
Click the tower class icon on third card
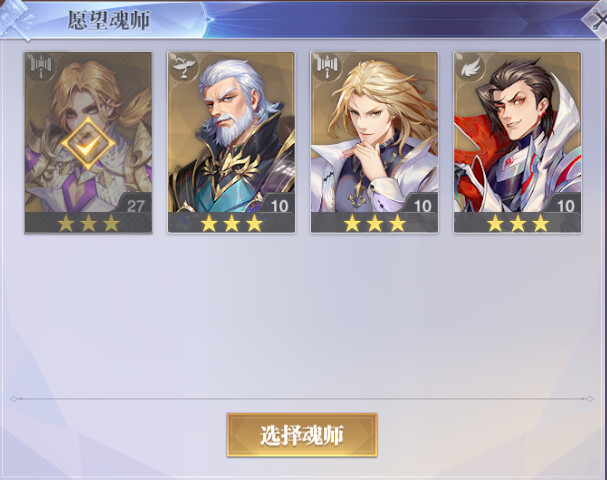coord(327,67)
